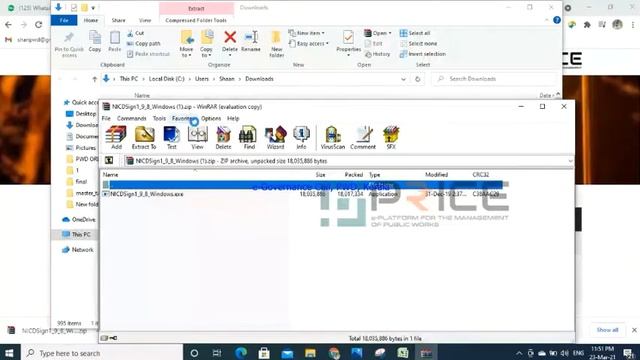The height and width of the screenshot is (360, 640).
Task: Select OneDrive in Explorer navigation pane
Action: [79, 220]
